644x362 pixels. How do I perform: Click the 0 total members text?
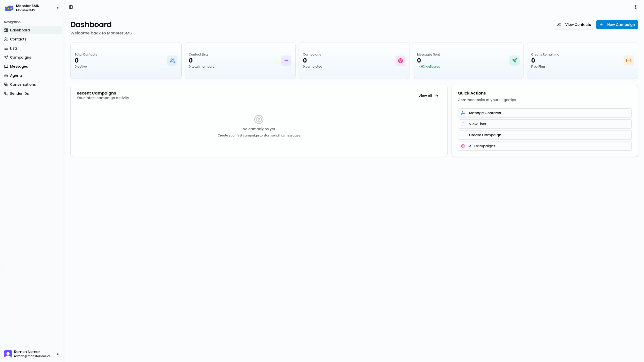tap(201, 67)
